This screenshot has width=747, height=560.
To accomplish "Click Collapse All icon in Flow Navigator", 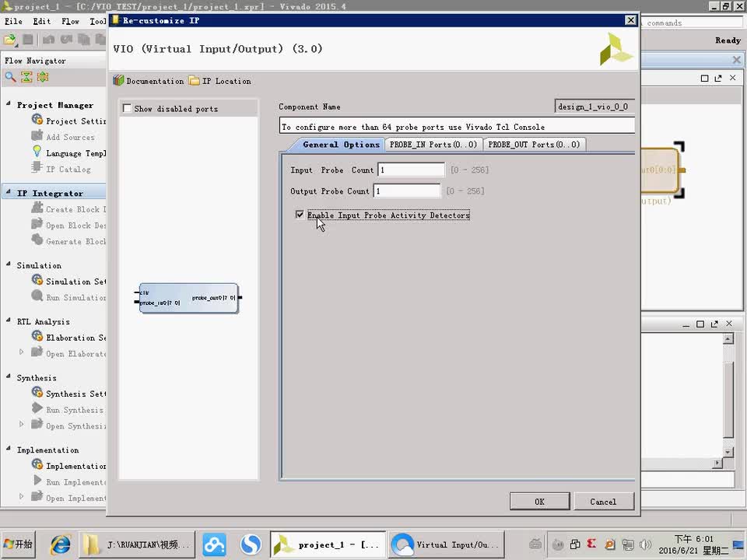I will click(x=26, y=77).
